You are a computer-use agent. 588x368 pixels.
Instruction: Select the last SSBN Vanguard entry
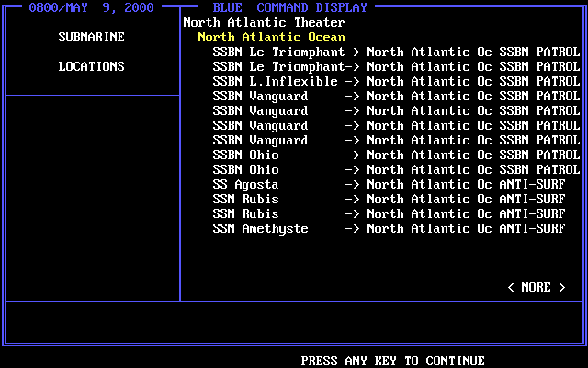(x=260, y=141)
